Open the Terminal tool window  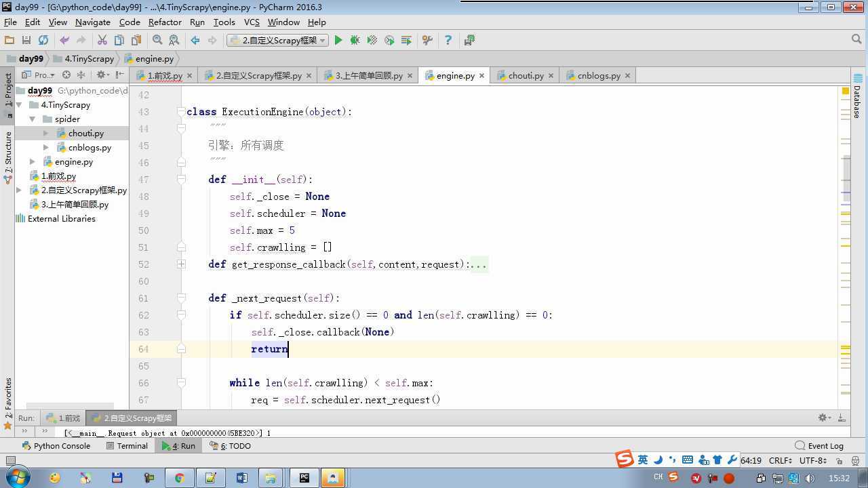pos(127,446)
